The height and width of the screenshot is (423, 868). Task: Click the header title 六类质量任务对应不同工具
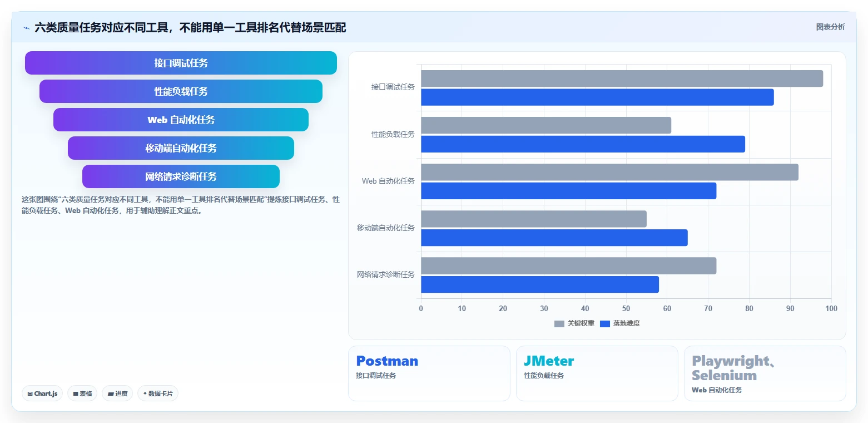pos(190,27)
